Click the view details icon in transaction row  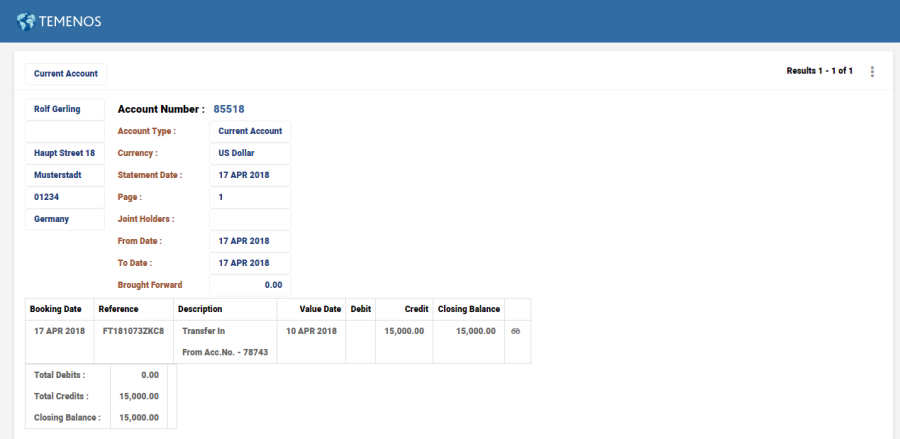click(x=515, y=330)
